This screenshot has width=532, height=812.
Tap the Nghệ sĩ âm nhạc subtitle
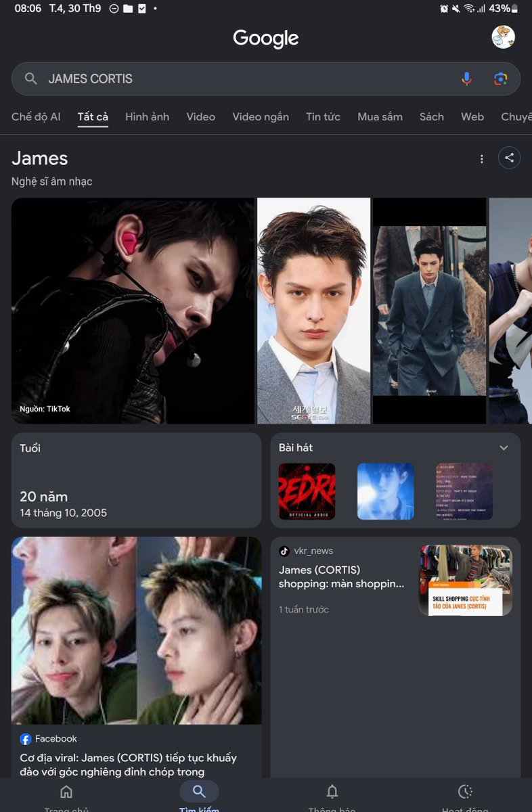coord(52,181)
